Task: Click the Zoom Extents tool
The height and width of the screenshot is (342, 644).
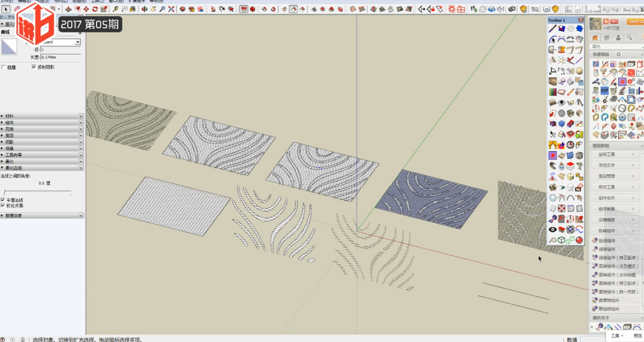Action: [171, 9]
